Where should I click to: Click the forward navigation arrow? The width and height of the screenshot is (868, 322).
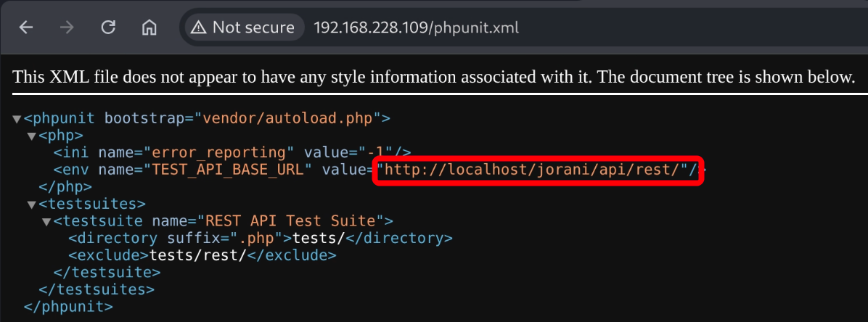click(x=67, y=28)
